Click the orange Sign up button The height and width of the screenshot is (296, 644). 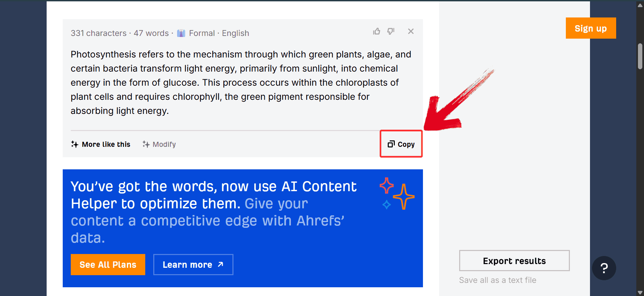tap(591, 28)
